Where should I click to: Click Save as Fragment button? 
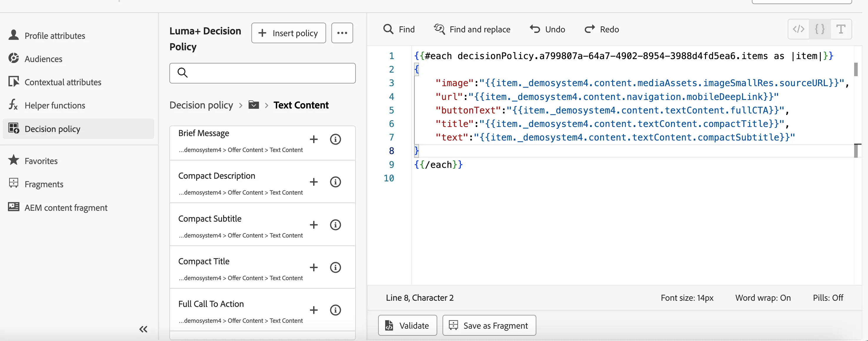(489, 325)
